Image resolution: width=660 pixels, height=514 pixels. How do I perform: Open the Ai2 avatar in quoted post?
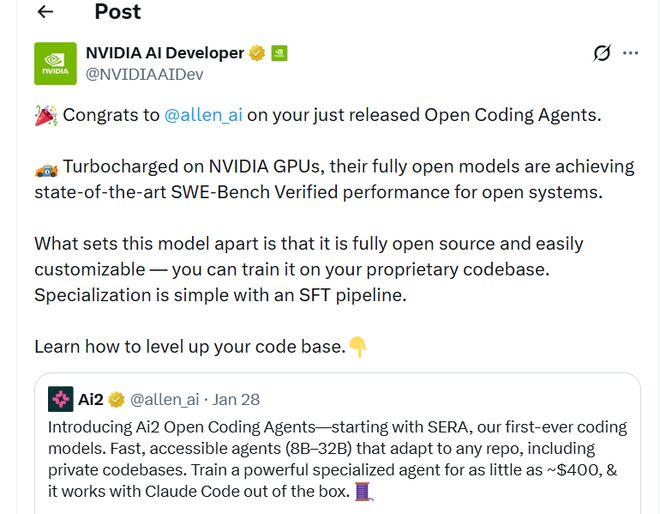[61, 399]
